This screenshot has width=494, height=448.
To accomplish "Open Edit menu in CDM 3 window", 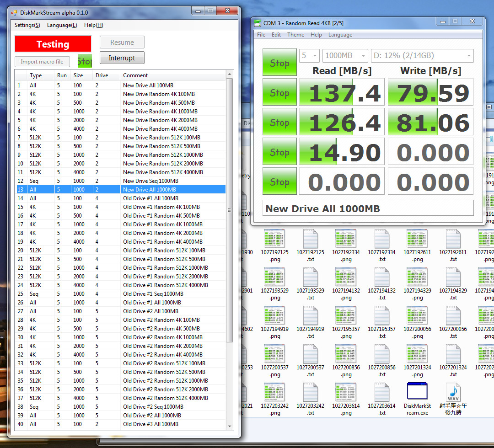I will pos(276,35).
